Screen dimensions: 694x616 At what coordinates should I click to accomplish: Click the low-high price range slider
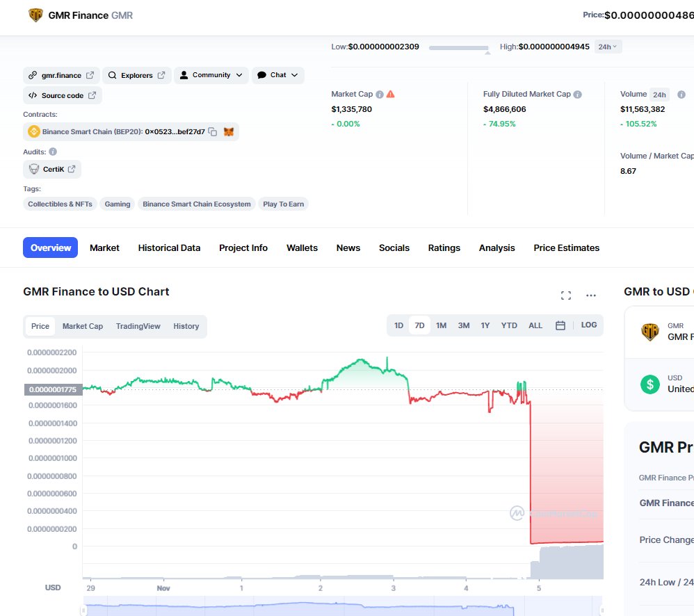pos(458,48)
